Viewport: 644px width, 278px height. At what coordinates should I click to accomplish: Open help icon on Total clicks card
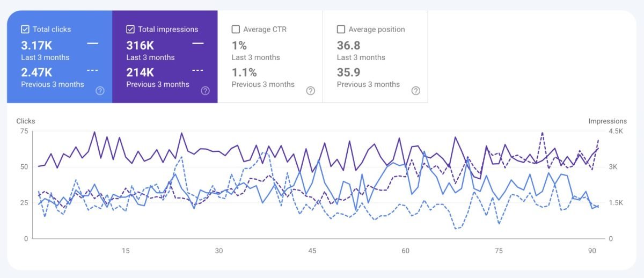pos(100,91)
